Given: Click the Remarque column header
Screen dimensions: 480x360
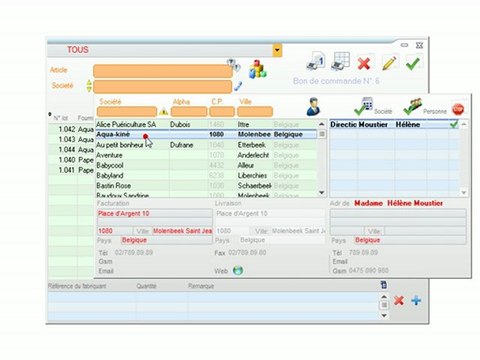Looking at the screenshot, I should [201, 286].
